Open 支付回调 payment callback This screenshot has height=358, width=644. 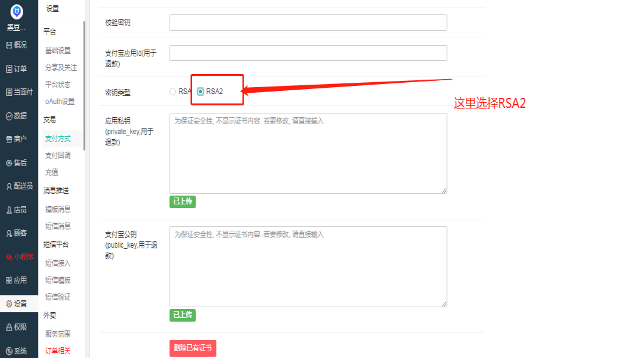click(58, 155)
